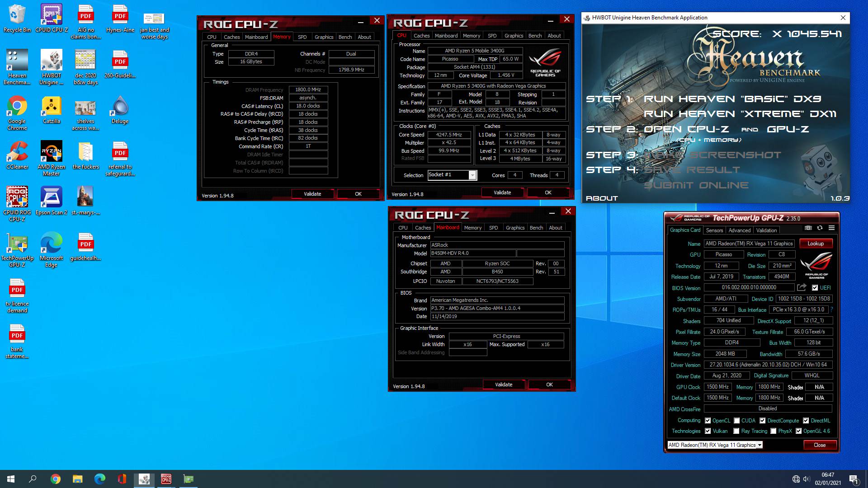This screenshot has width=868, height=488.
Task: Click the GPU-Z refresh icon
Action: (820, 228)
